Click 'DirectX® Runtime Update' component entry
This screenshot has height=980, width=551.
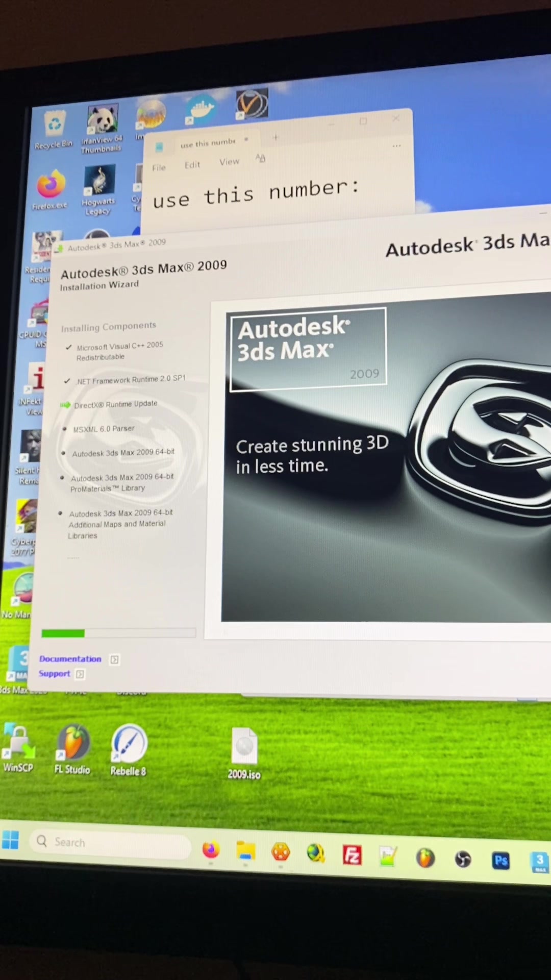(x=115, y=404)
